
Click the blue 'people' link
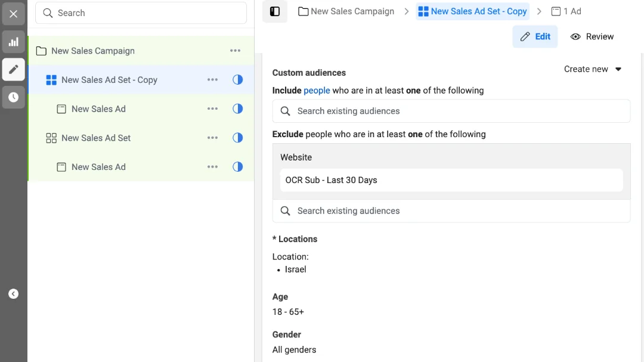click(x=317, y=91)
